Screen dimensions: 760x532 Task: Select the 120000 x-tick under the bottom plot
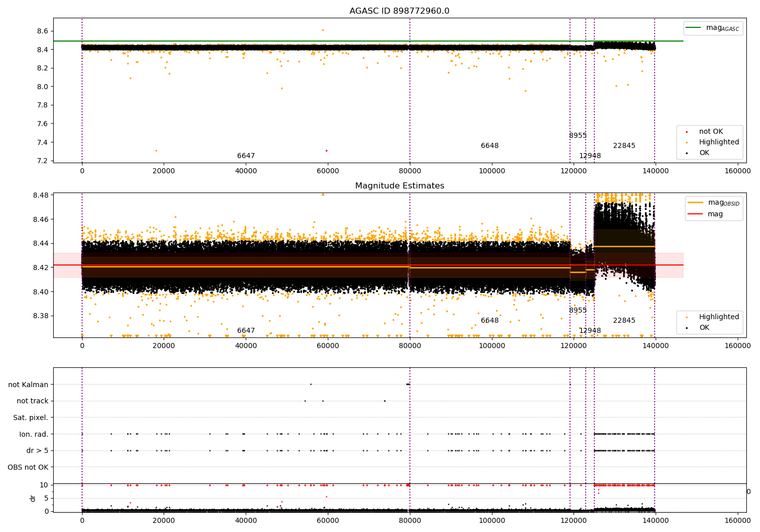[574, 520]
